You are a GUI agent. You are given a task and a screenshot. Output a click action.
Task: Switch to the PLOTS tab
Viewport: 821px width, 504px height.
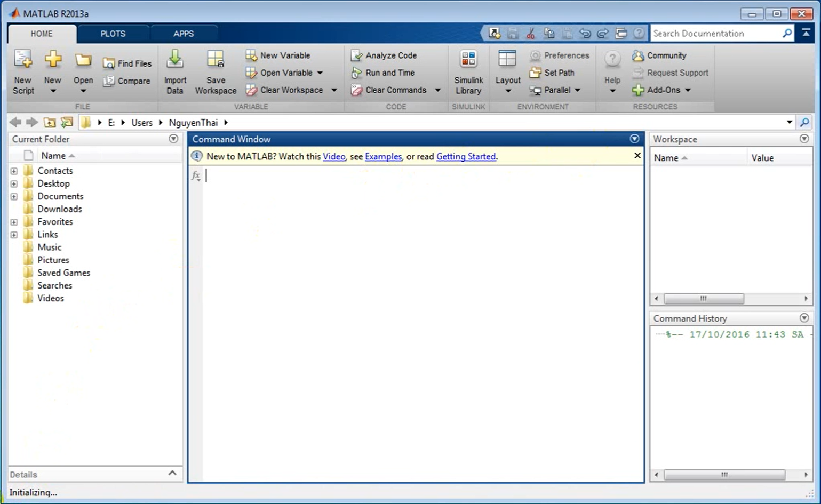[x=113, y=34]
